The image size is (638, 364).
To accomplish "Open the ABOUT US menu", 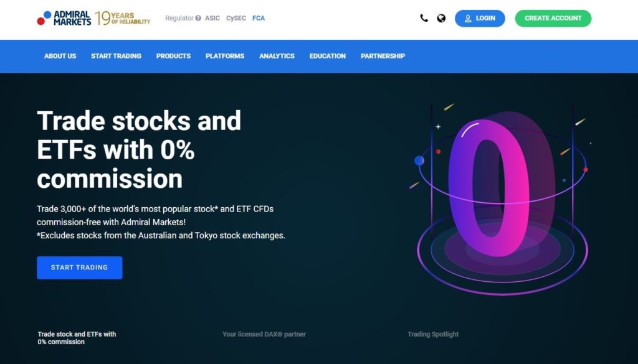I will [x=60, y=56].
